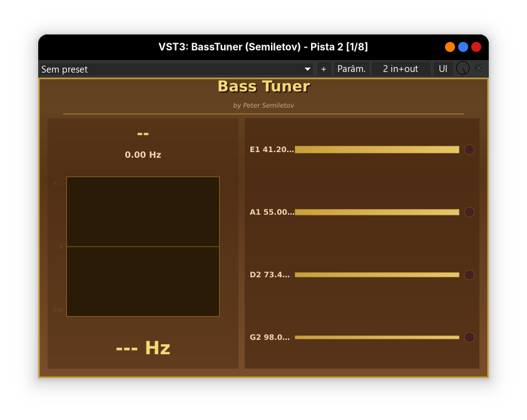Click the + button to save a preset

point(324,69)
